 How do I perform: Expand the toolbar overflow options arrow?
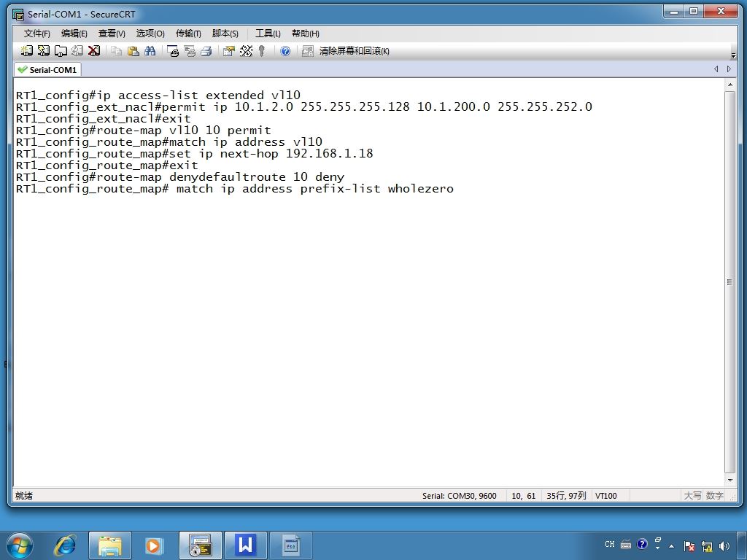[x=733, y=55]
